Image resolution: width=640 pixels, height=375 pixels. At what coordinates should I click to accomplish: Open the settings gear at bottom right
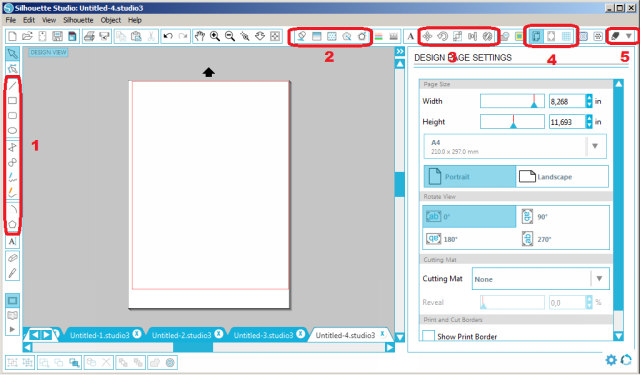click(611, 360)
